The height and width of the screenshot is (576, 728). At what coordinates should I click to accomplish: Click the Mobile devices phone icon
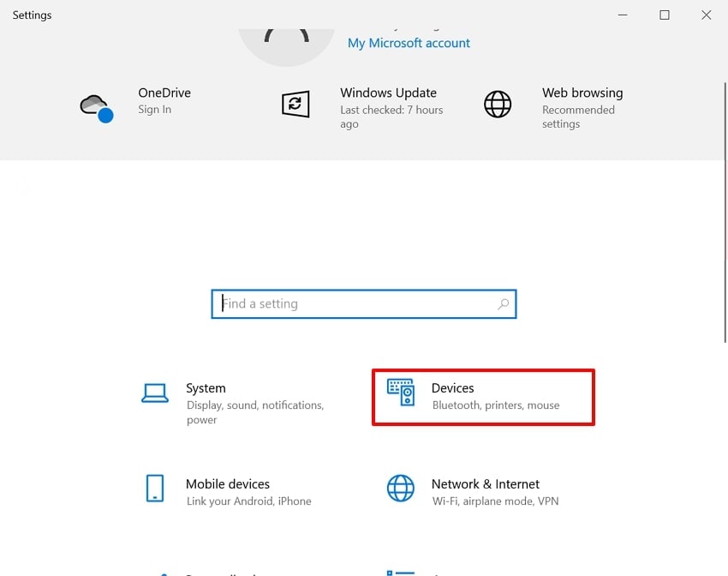[x=155, y=489]
